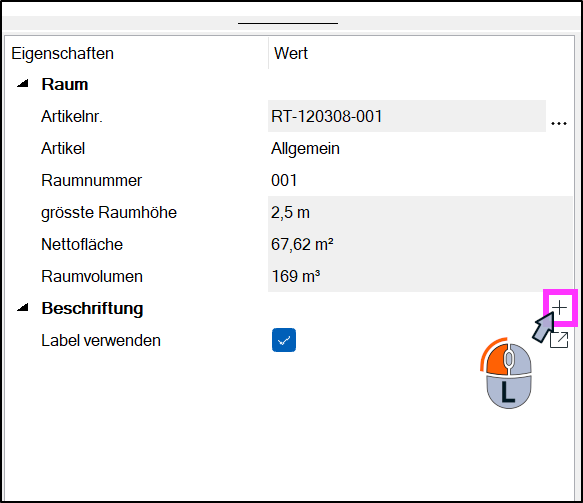
Task: Select the Raum group heading
Action: pos(65,84)
